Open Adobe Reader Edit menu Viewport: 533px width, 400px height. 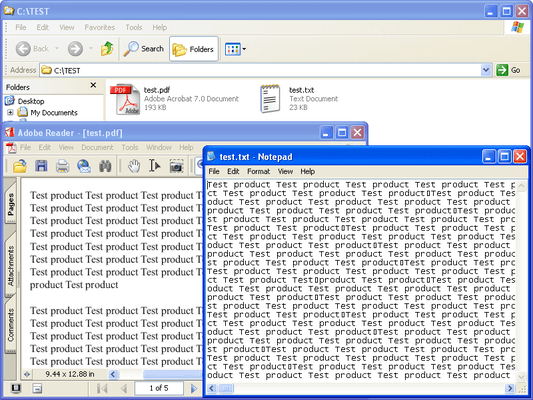point(45,147)
